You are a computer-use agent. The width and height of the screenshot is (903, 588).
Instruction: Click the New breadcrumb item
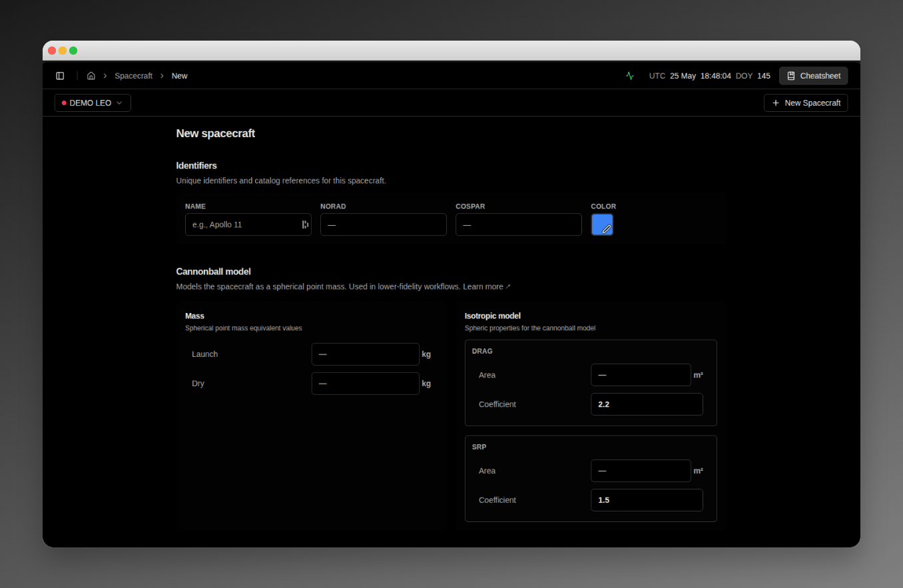tap(180, 76)
